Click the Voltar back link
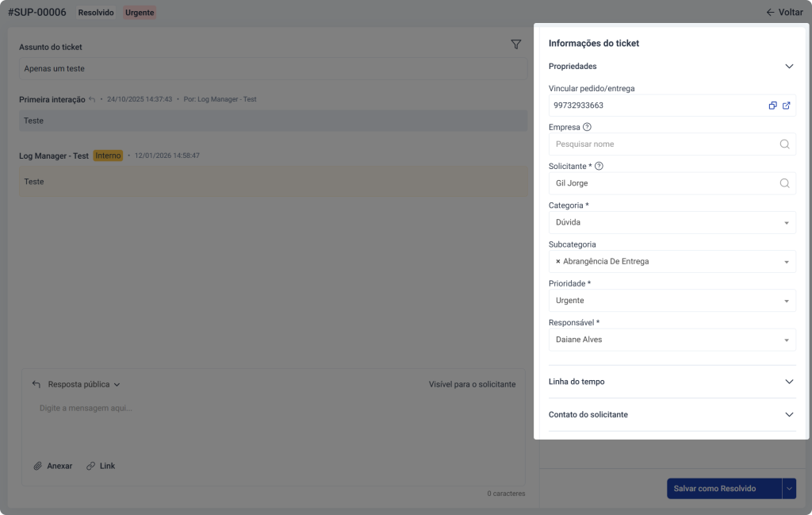Image resolution: width=812 pixels, height=515 pixels. tap(784, 13)
